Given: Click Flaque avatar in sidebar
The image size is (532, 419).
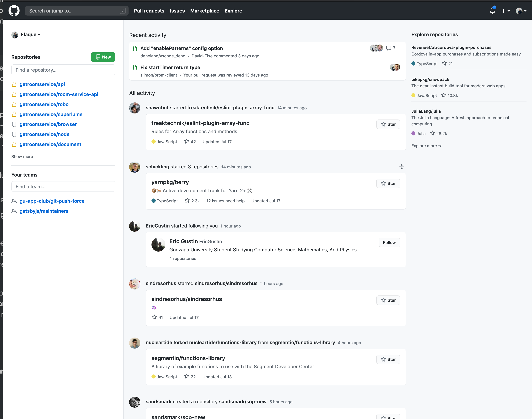Looking at the screenshot, I should 15,35.
